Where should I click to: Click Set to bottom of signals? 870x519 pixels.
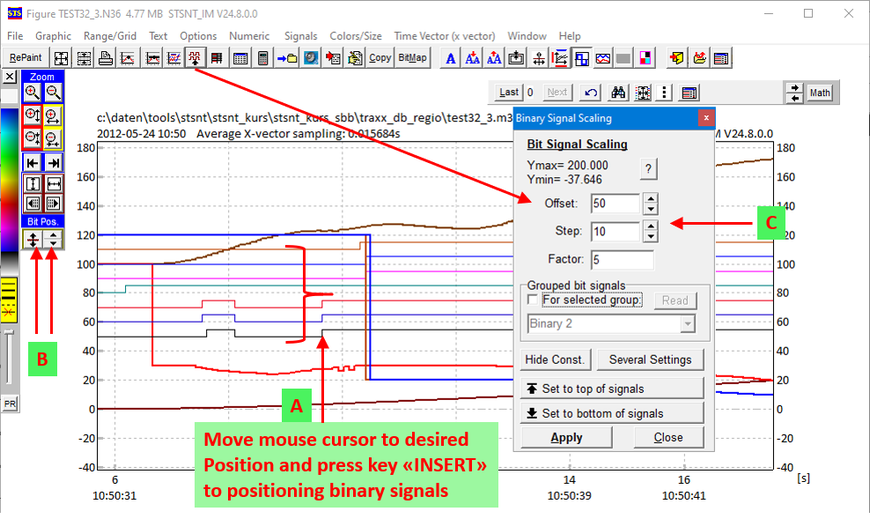click(612, 414)
